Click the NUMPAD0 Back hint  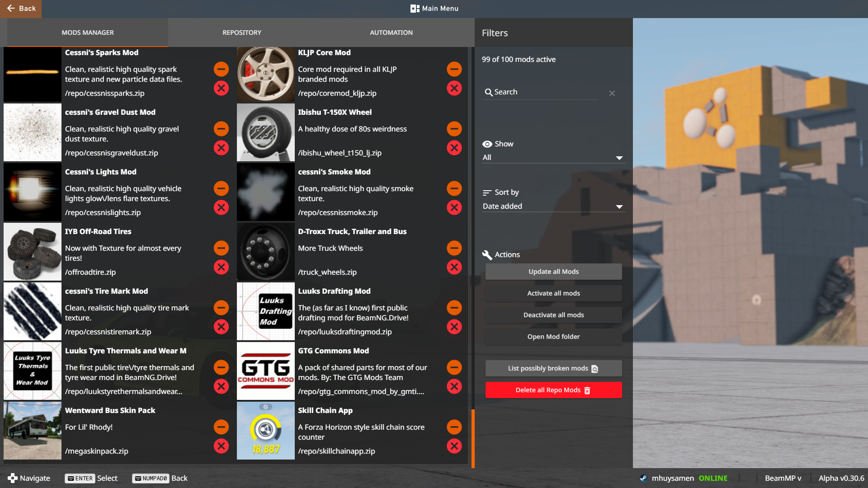click(160, 478)
